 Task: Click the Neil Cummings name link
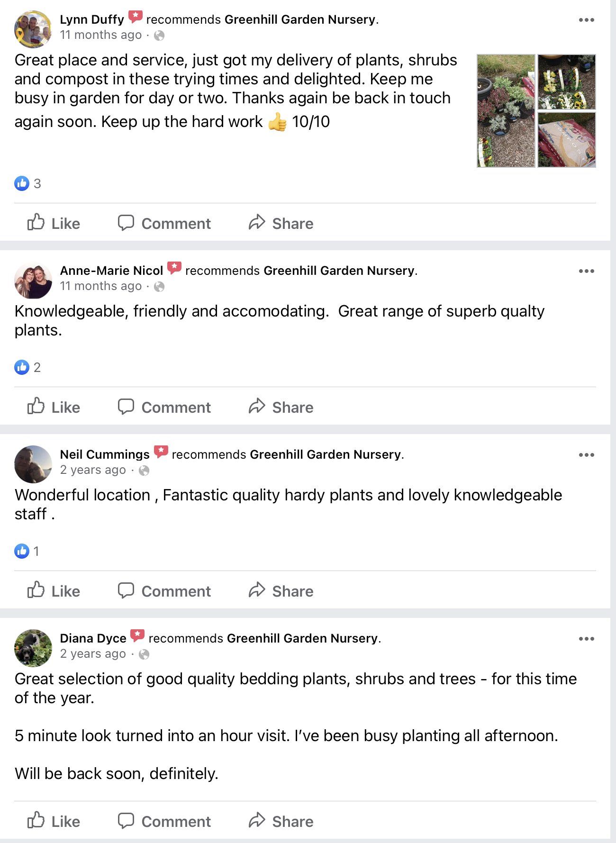[x=105, y=454]
